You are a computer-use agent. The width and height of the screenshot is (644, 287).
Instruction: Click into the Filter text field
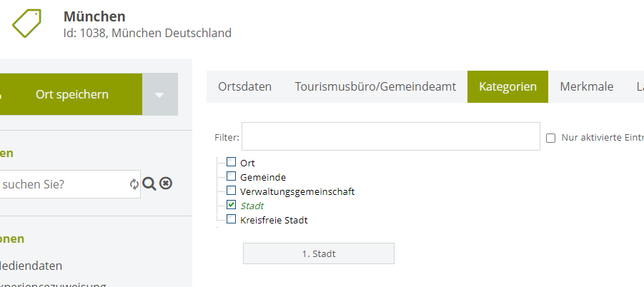click(390, 136)
